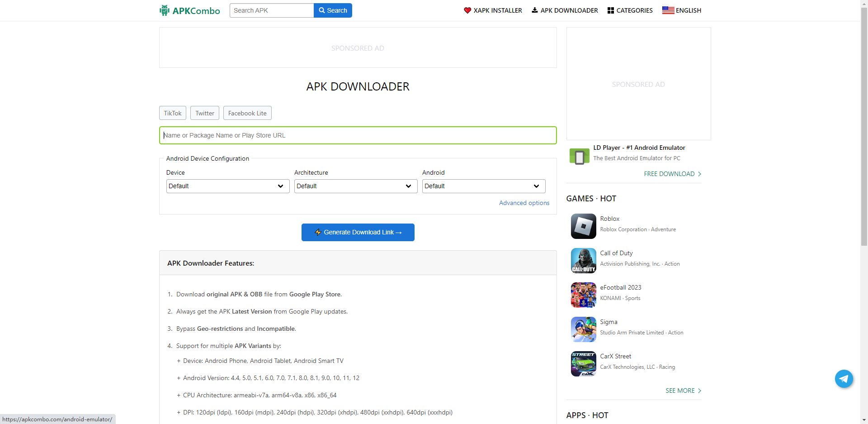Click Generate Download Link

[x=358, y=232]
